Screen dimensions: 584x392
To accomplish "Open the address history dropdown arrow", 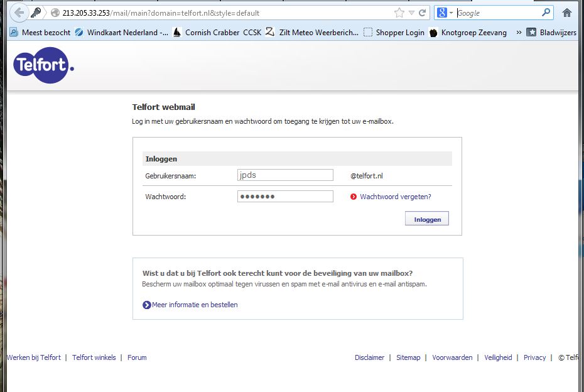I will click(x=411, y=13).
